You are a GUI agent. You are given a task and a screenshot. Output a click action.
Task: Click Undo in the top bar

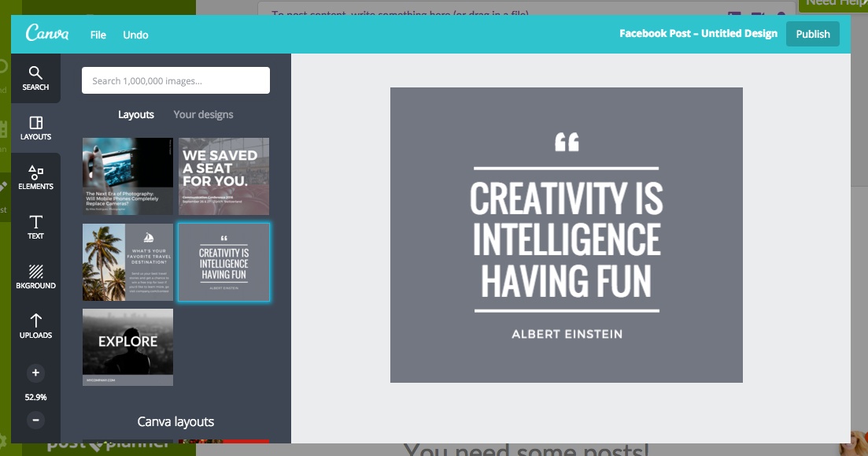point(135,35)
